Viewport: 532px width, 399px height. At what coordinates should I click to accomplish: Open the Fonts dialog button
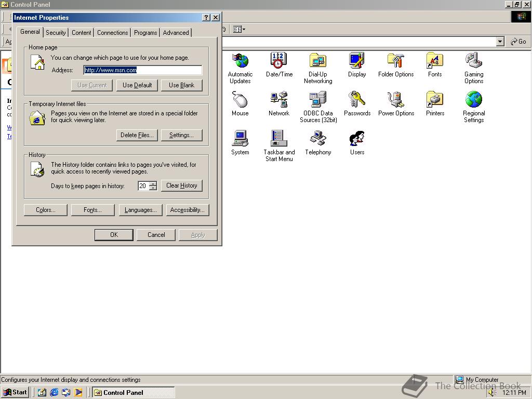click(x=92, y=210)
